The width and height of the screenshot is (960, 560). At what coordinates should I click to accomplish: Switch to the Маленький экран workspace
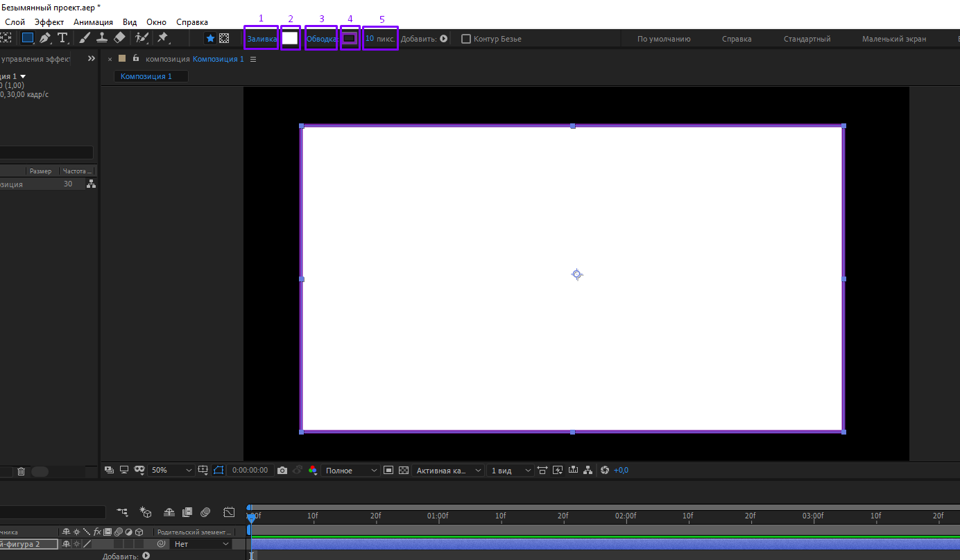(x=894, y=39)
